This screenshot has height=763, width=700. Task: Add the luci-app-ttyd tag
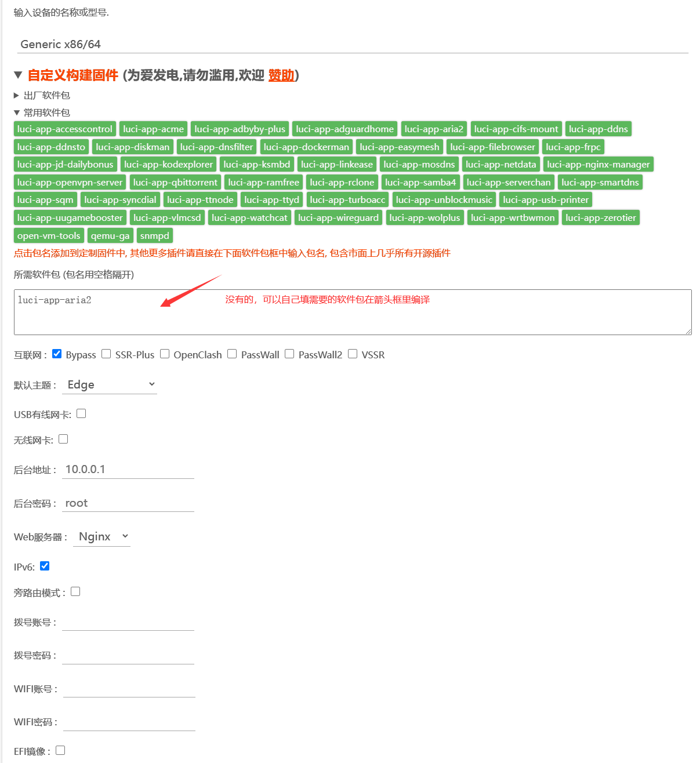point(272,199)
